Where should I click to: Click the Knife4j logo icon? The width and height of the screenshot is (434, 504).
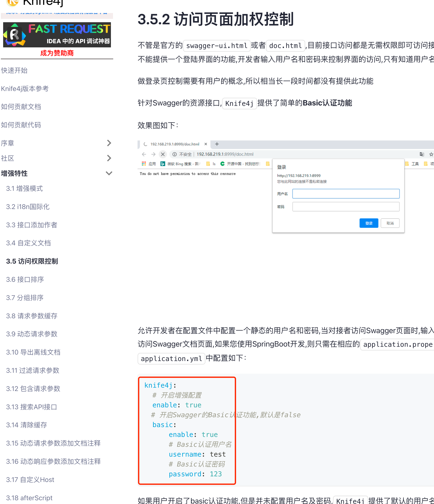coord(12,3)
